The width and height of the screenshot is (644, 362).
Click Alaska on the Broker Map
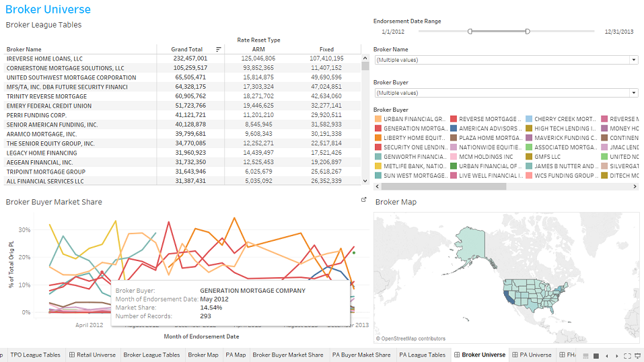click(472, 246)
